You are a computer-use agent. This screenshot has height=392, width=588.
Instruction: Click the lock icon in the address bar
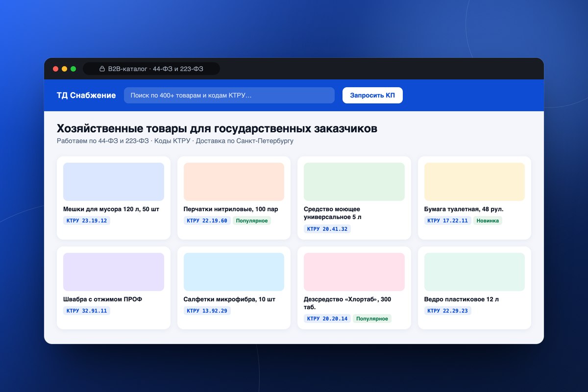click(x=102, y=69)
